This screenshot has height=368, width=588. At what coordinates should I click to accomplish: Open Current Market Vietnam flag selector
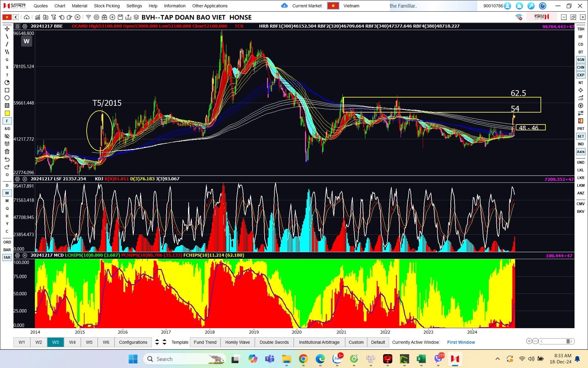(333, 6)
